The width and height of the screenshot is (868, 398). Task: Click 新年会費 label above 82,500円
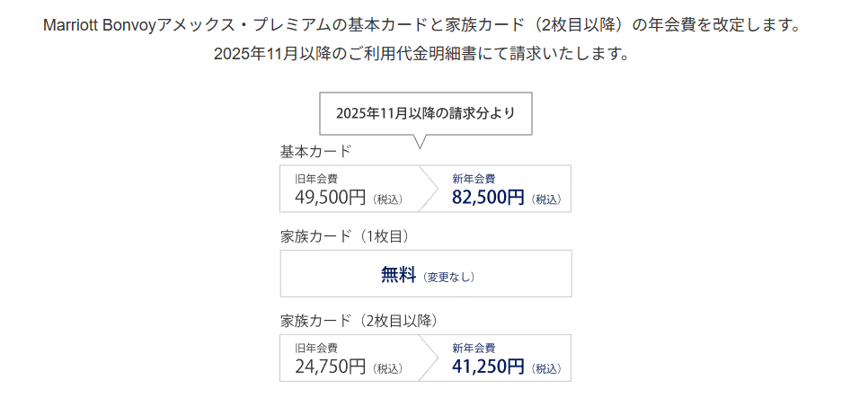tap(474, 178)
